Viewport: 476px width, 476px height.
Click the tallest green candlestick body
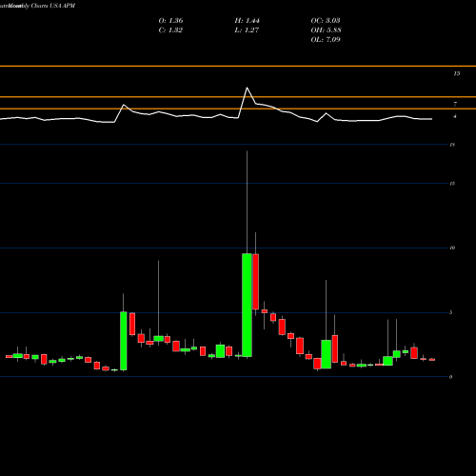coord(247,305)
